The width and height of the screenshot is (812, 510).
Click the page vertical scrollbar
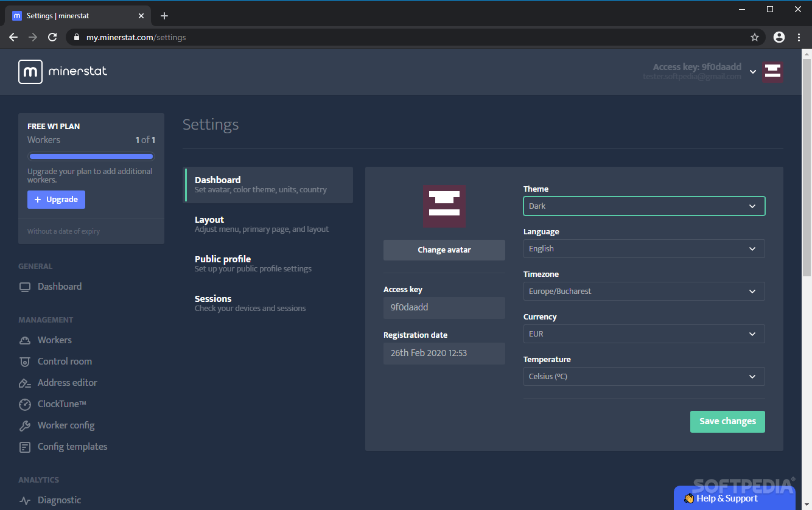coord(807,167)
